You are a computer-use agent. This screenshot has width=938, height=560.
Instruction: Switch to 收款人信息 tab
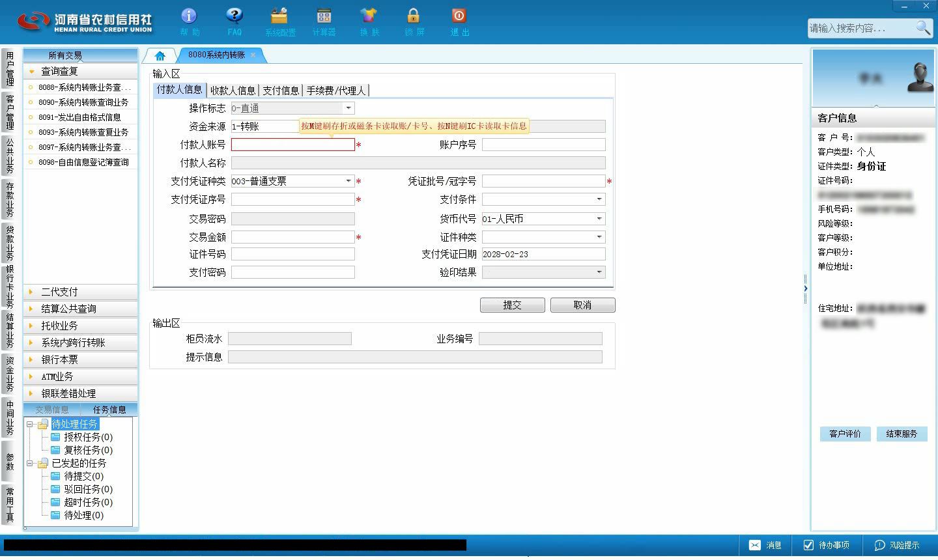[x=233, y=91]
